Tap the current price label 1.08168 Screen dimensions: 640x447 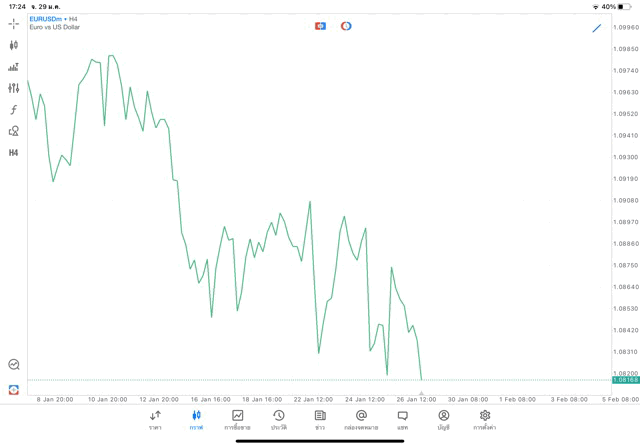(x=626, y=380)
